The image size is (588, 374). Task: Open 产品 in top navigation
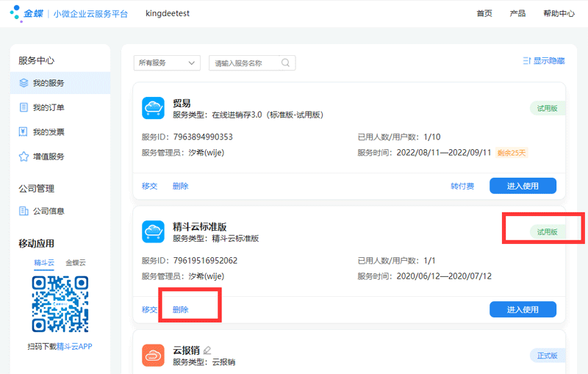517,13
